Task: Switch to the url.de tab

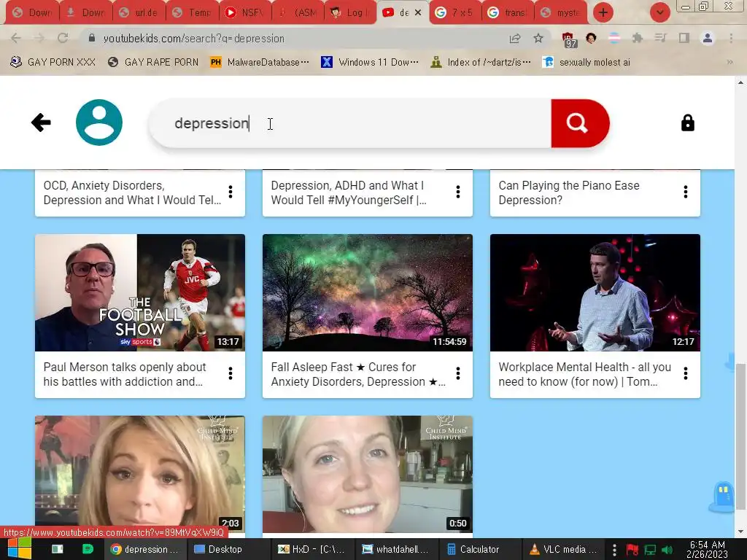Action: pos(139,12)
